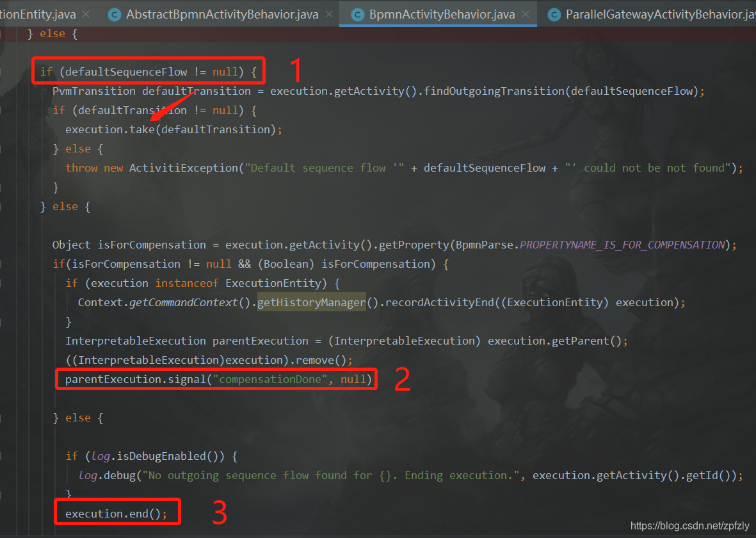Click 'PvmTransition defaultTransition' declaration
The height and width of the screenshot is (538, 756).
152,91
